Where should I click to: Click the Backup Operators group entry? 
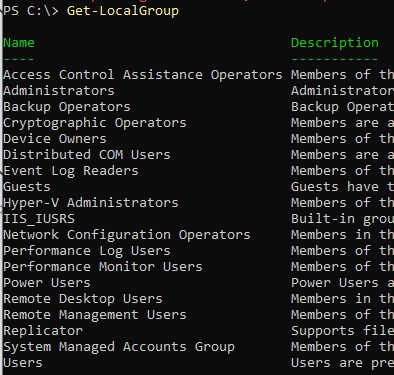[67, 107]
